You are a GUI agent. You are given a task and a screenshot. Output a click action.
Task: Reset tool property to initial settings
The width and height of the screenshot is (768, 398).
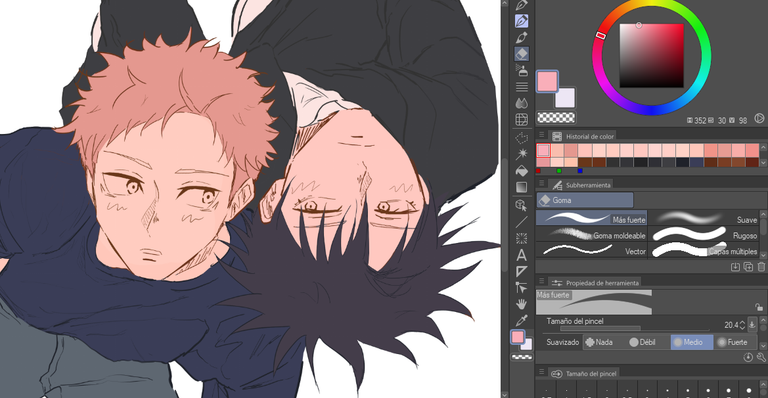tap(748, 357)
